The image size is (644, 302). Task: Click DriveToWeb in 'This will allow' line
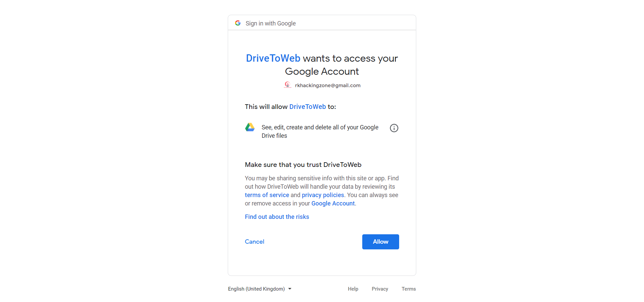pyautogui.click(x=308, y=107)
